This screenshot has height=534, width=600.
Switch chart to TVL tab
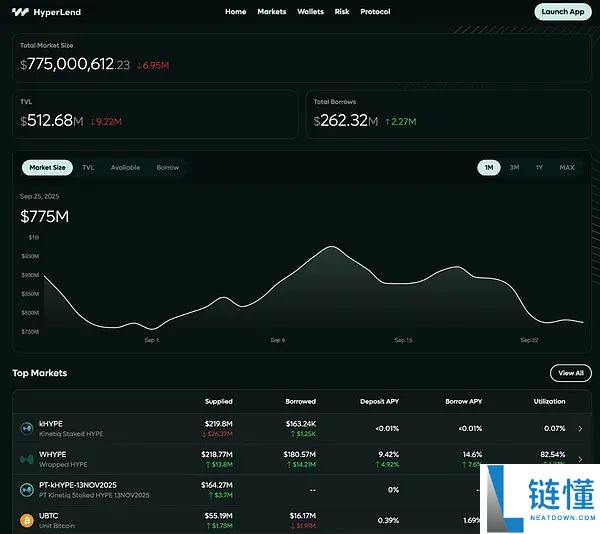[88, 168]
